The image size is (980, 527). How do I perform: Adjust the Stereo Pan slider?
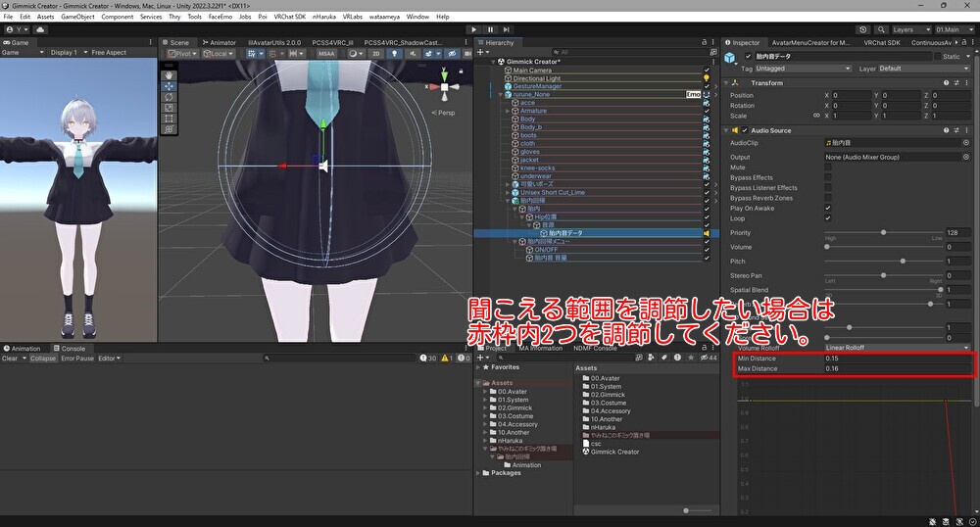(x=884, y=275)
